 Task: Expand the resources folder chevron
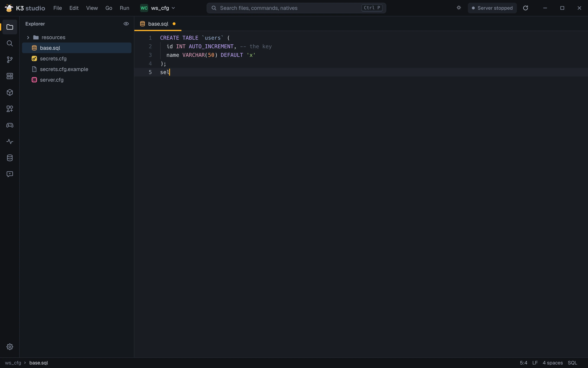(x=28, y=37)
